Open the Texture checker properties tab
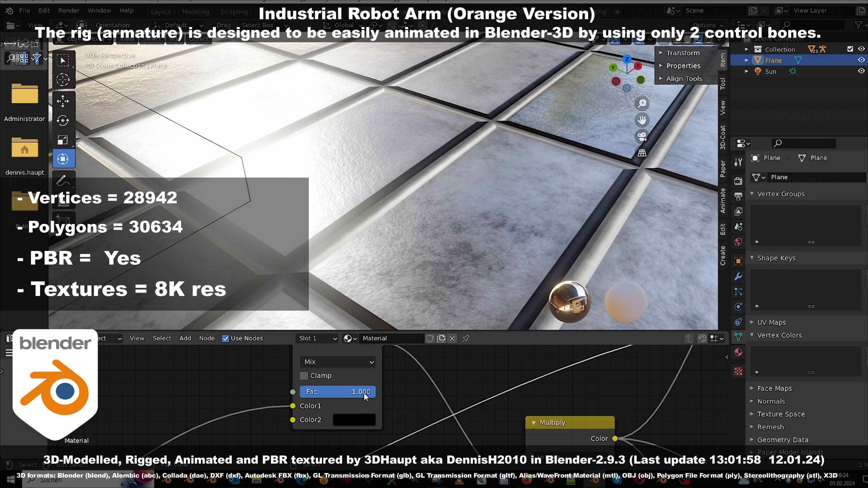The width and height of the screenshot is (868, 488). click(738, 371)
